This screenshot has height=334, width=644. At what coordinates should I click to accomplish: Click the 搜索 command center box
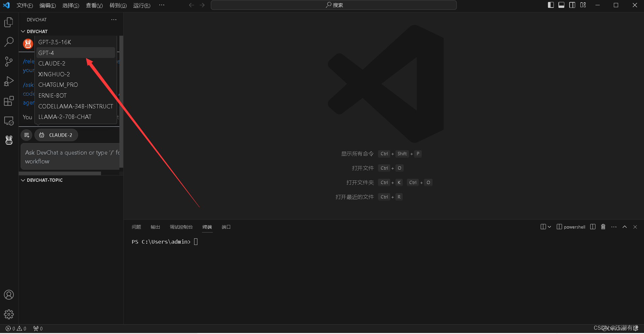333,5
